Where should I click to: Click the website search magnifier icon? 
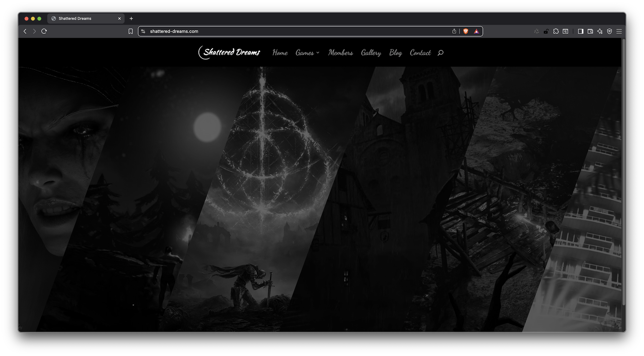pyautogui.click(x=441, y=53)
